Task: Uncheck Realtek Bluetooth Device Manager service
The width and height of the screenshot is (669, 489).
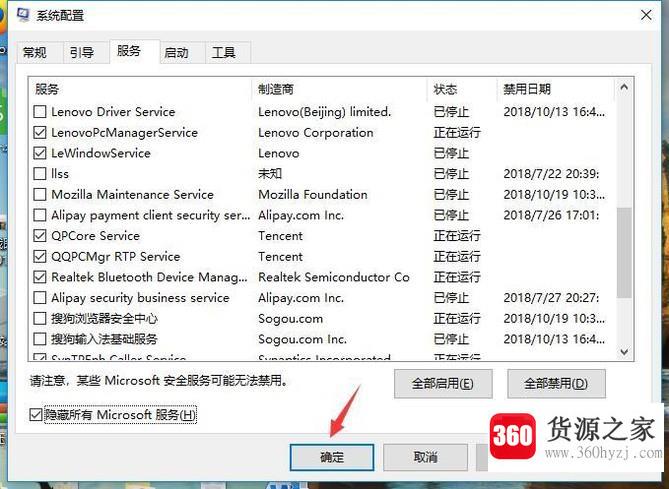Action: (40, 277)
